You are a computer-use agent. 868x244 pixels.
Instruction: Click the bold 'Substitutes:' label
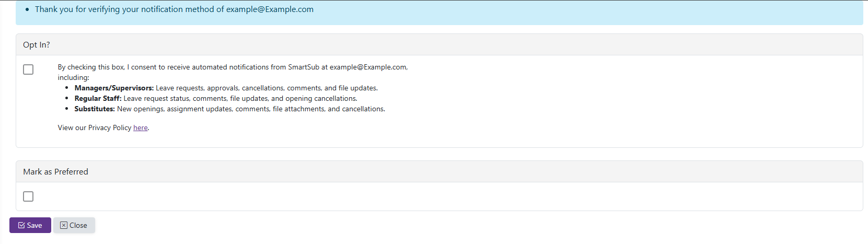95,109
